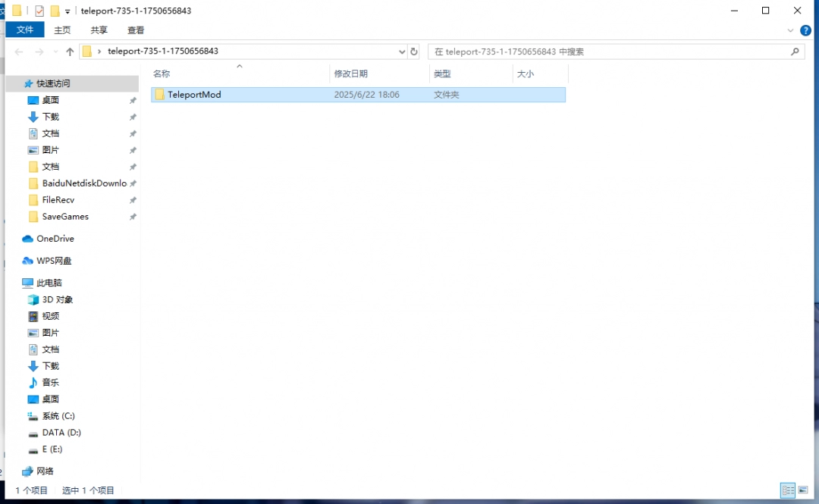819x504 pixels.
Task: Click new folder icon in quick access toolbar
Action: [x=55, y=11]
